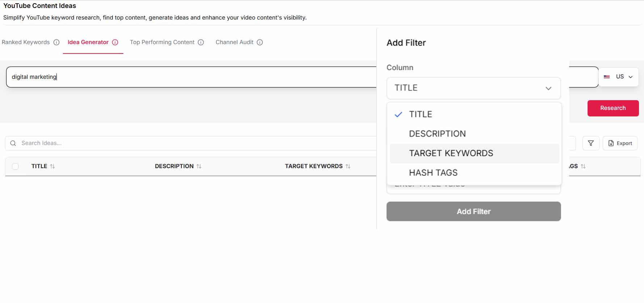Toggle the select-all checkbox in table header
Image resolution: width=644 pixels, height=303 pixels.
point(15,166)
